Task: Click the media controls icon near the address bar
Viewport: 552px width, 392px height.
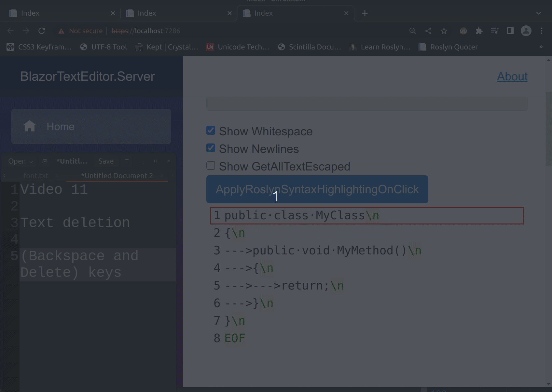Action: [494, 31]
